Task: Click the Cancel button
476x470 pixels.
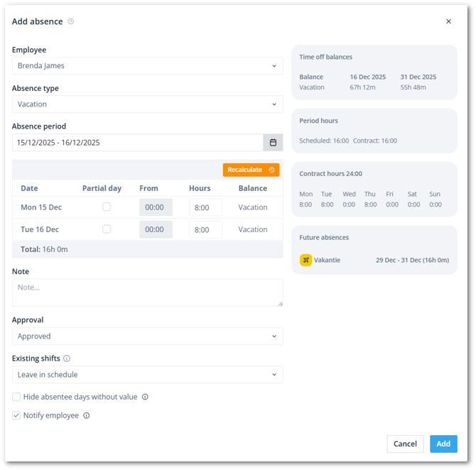Action: [x=405, y=444]
